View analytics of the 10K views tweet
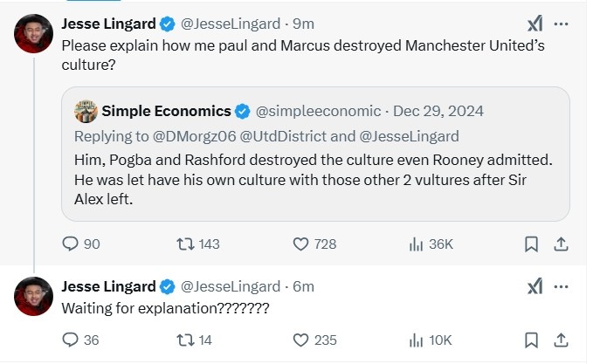 point(417,340)
